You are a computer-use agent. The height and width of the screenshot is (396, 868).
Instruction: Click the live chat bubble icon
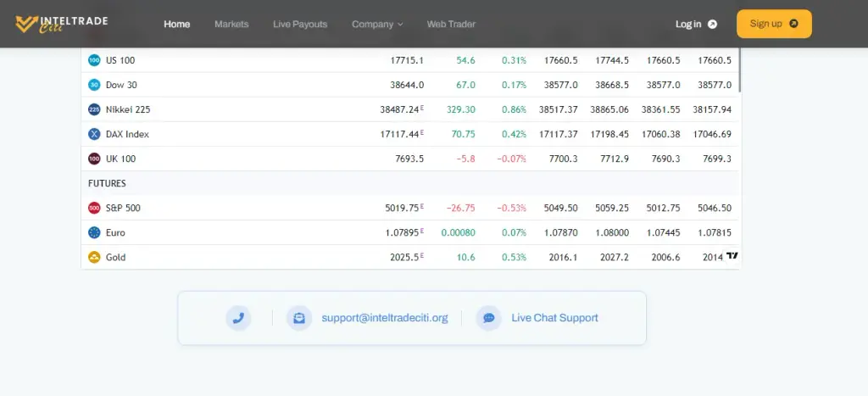pyautogui.click(x=489, y=318)
